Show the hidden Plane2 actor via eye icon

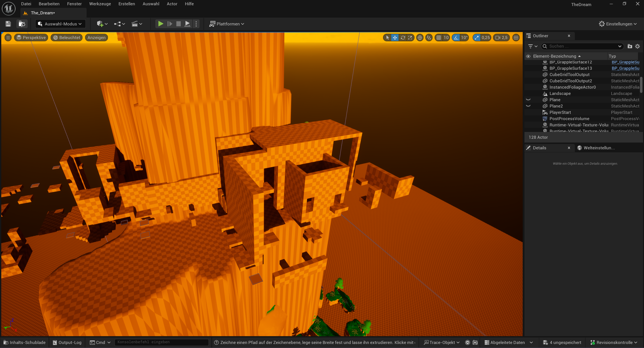click(528, 106)
